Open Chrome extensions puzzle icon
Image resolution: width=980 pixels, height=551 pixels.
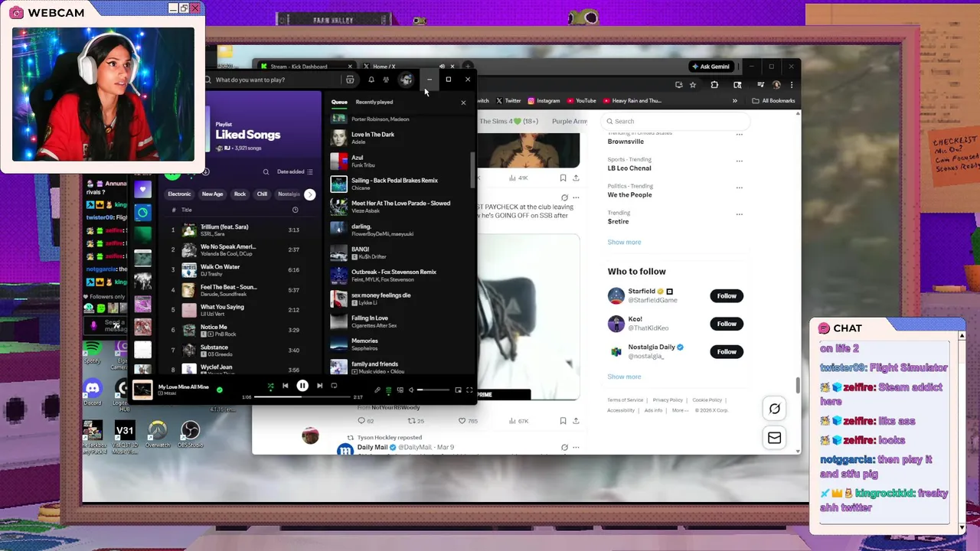[714, 85]
